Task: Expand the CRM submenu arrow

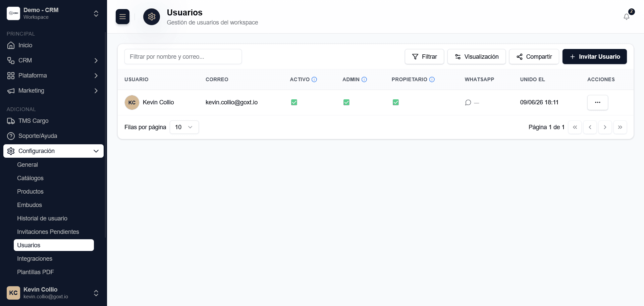Action: 96,60
